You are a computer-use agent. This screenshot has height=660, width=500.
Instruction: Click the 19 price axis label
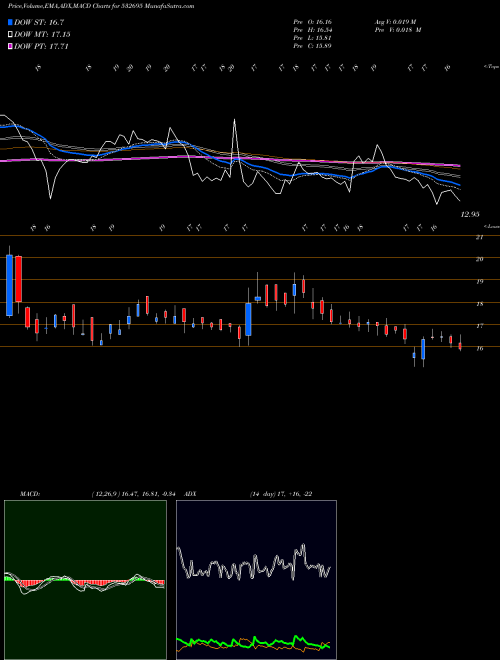point(479,282)
